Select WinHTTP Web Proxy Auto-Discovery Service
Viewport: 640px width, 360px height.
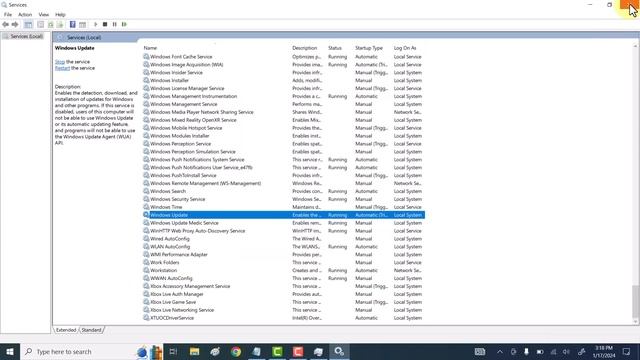click(x=284, y=231)
